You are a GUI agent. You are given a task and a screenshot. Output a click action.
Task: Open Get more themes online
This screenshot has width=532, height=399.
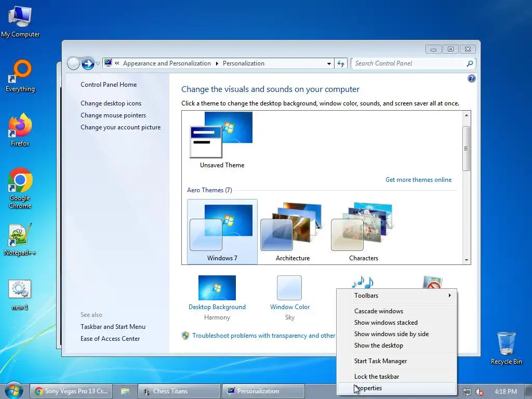click(418, 180)
